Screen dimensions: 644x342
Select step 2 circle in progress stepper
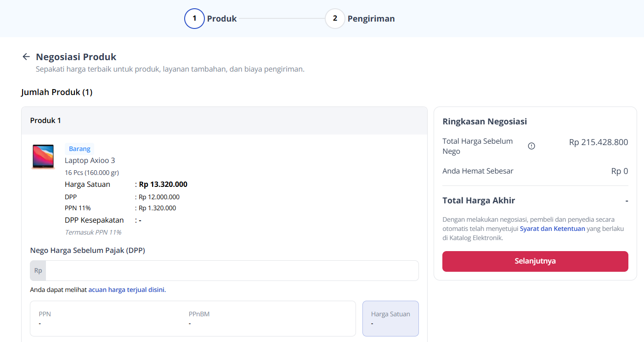coord(335,18)
